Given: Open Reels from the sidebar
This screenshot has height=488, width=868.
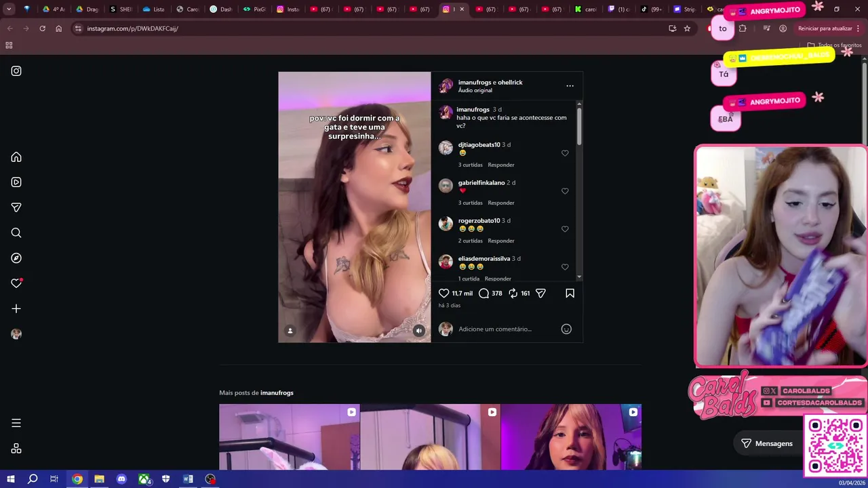Looking at the screenshot, I should click(x=16, y=182).
